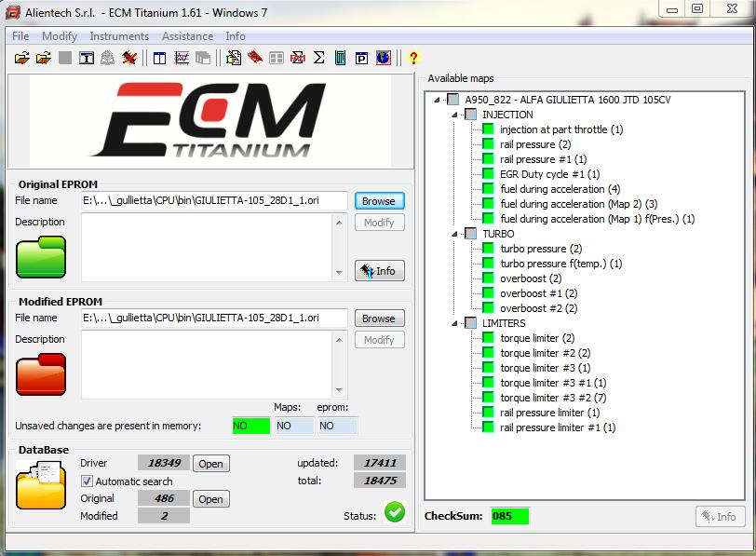756x556 pixels.
Task: Select 'overboost #2 (2)' map
Action: click(x=538, y=308)
